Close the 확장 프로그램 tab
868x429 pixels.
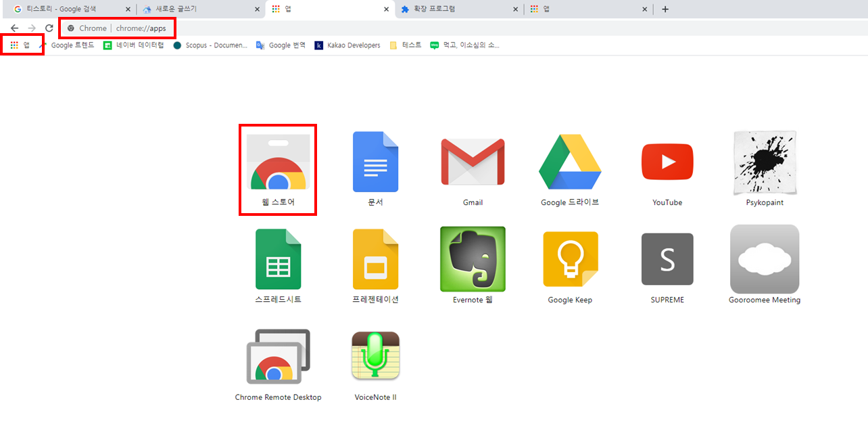(x=515, y=9)
